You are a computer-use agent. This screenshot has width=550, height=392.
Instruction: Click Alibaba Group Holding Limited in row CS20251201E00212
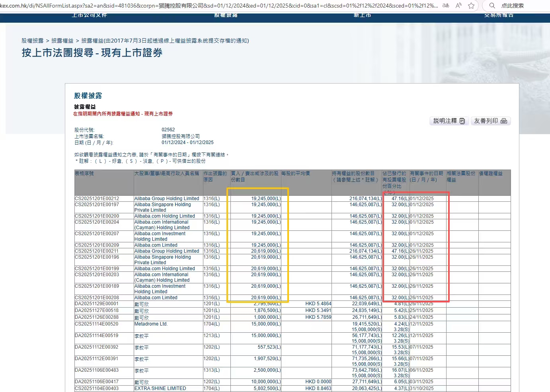167,199
